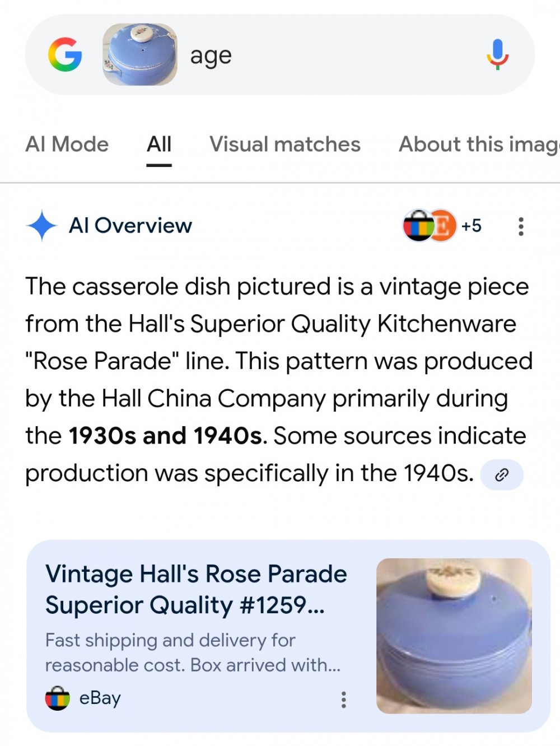
Task: Expand the +5 additional sources
Action: (471, 226)
